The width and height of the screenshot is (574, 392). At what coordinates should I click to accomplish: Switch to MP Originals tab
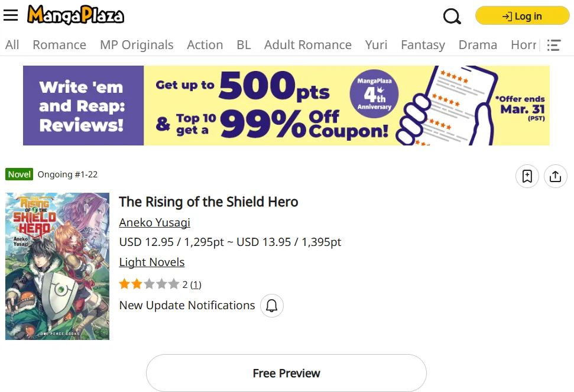pos(137,45)
